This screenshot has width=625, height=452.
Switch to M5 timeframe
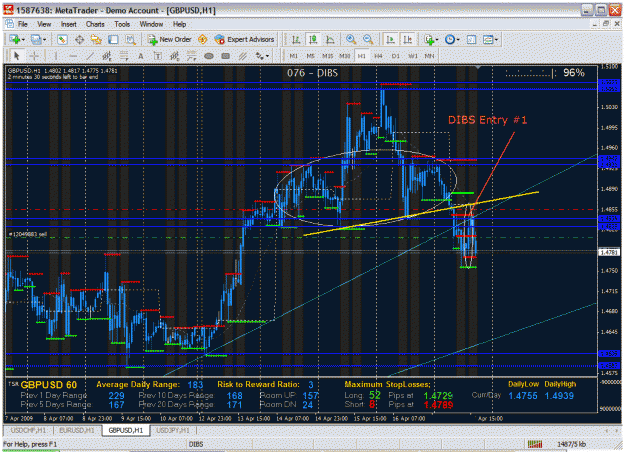[311, 56]
